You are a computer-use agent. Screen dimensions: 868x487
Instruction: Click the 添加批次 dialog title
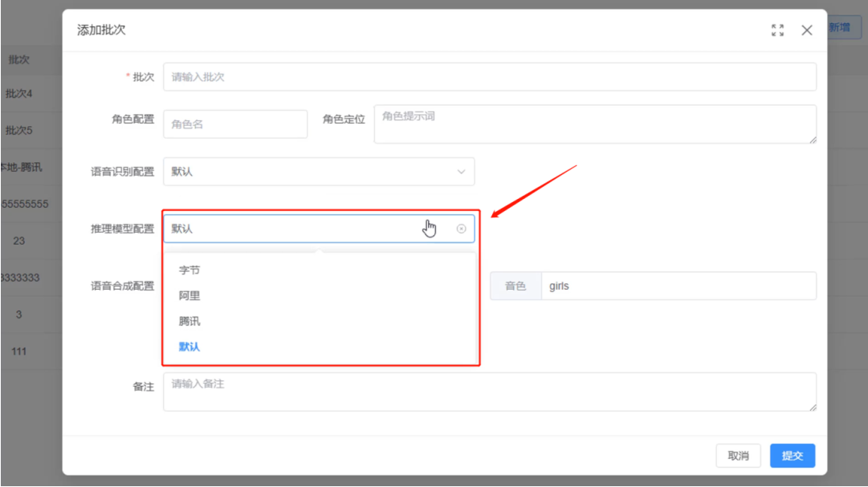click(101, 30)
